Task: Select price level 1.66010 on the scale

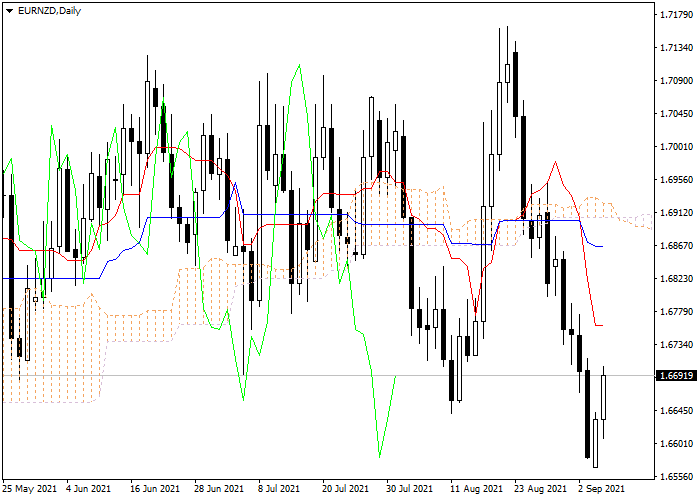Action: [x=677, y=443]
